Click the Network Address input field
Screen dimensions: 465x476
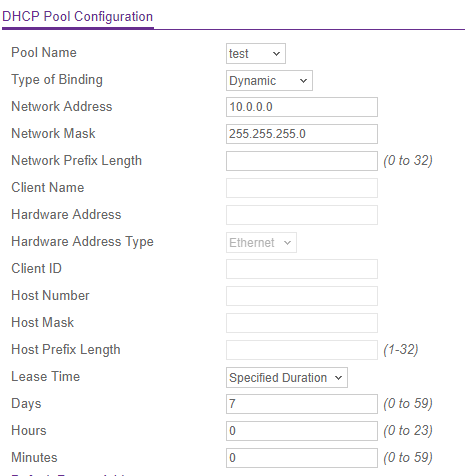pyautogui.click(x=302, y=107)
